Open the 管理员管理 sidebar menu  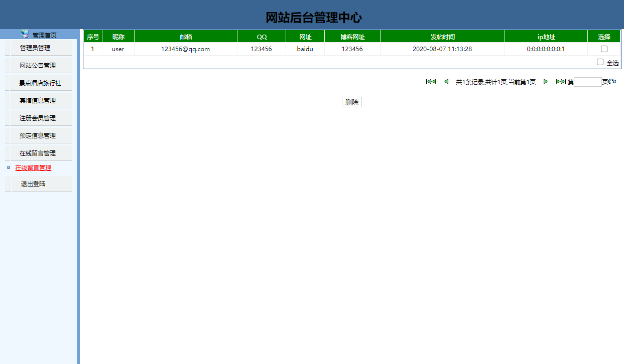[38, 47]
